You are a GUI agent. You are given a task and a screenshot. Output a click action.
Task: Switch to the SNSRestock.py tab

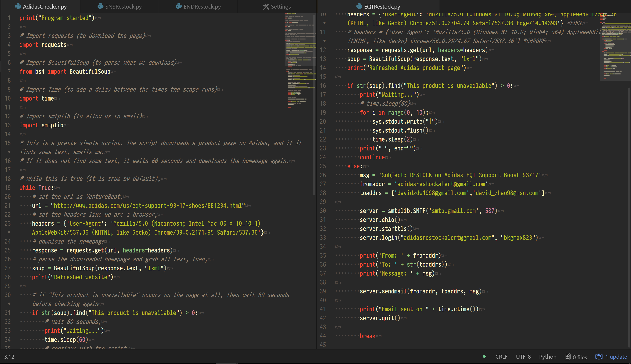pyautogui.click(x=123, y=7)
